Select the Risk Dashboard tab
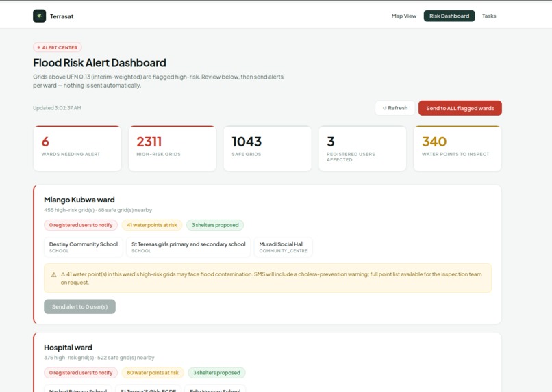Screen dimensions: 552x392 pos(449,16)
